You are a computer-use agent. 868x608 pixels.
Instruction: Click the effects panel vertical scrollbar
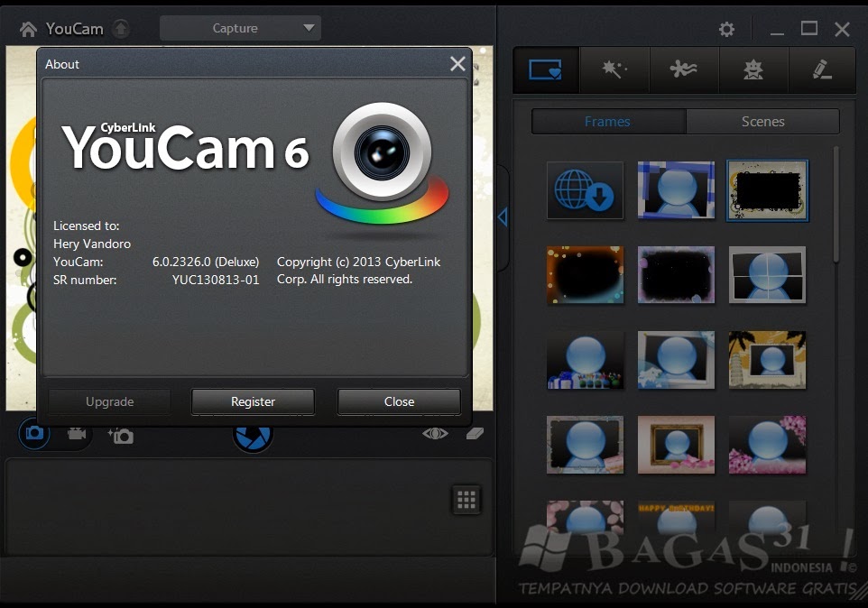coord(836,205)
